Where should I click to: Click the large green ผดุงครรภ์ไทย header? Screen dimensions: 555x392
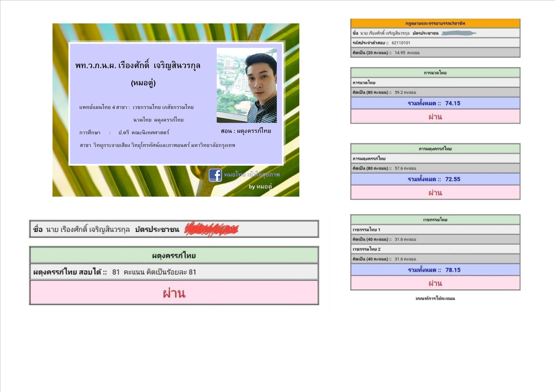click(x=174, y=255)
